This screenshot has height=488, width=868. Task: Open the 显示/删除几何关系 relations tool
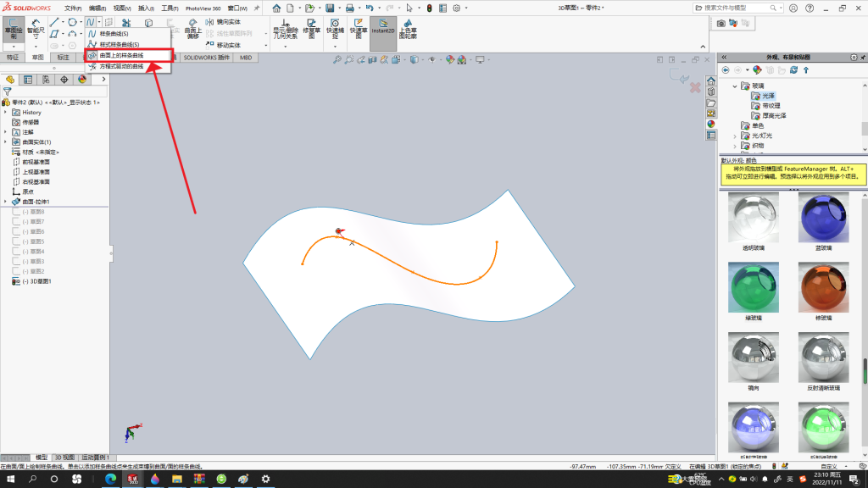coord(285,30)
